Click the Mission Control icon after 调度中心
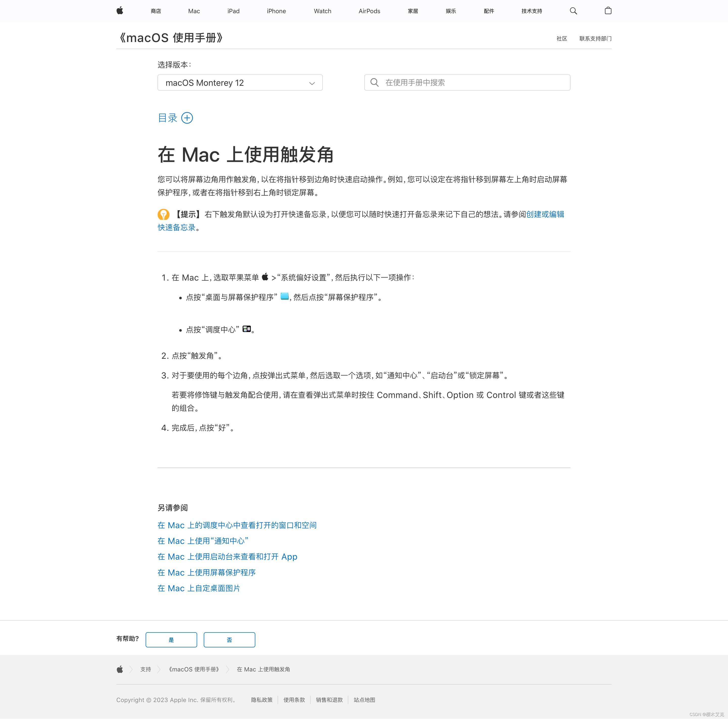Viewport: 728px width, 719px height. click(246, 329)
